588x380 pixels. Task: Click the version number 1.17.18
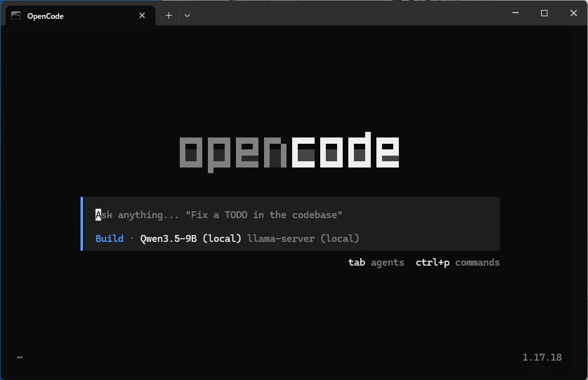tap(542, 357)
